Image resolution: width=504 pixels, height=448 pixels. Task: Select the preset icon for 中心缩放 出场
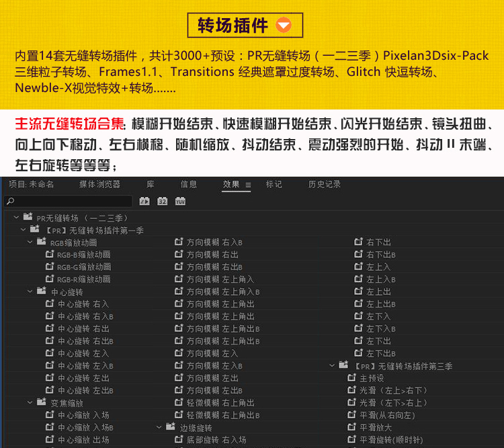tap(50, 439)
